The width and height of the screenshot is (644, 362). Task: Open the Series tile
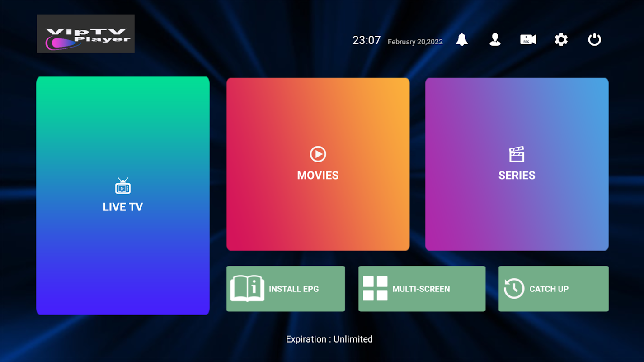click(x=517, y=164)
